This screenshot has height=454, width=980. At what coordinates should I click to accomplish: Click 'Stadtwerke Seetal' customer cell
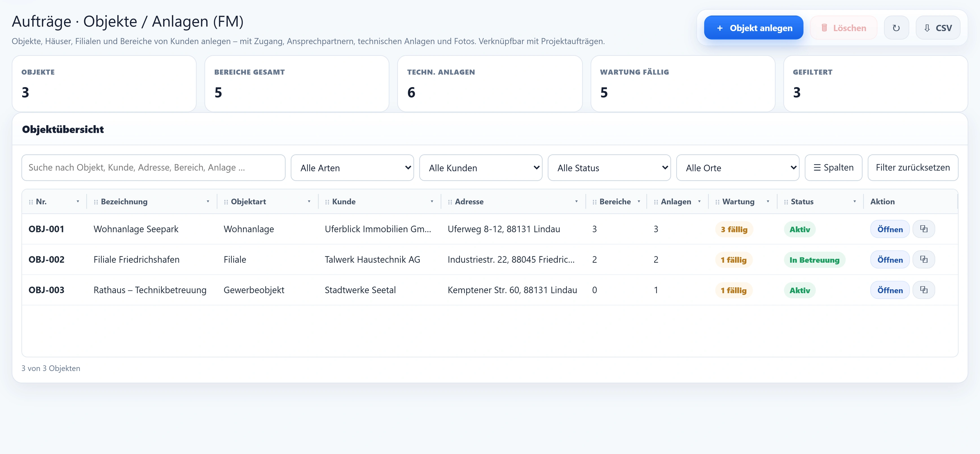point(360,290)
